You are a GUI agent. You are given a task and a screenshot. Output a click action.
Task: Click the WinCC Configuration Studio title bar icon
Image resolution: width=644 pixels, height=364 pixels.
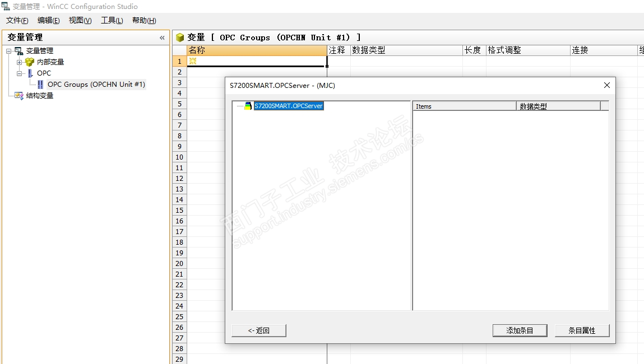click(x=6, y=6)
